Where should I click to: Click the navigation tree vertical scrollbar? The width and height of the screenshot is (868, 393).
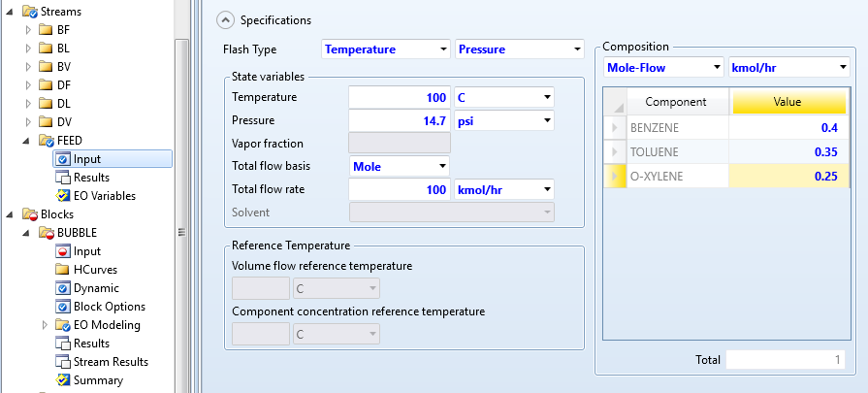pyautogui.click(x=181, y=216)
